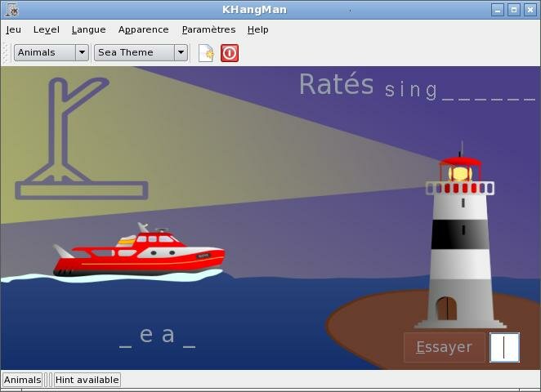Close the KHangMan window
Image resolution: width=541 pixels, height=392 pixels.
pos(530,10)
